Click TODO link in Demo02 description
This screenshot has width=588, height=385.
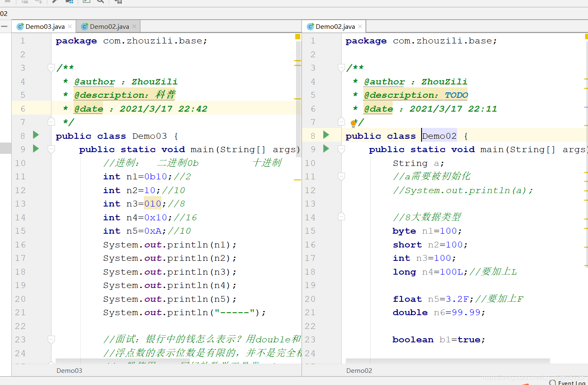pos(456,95)
